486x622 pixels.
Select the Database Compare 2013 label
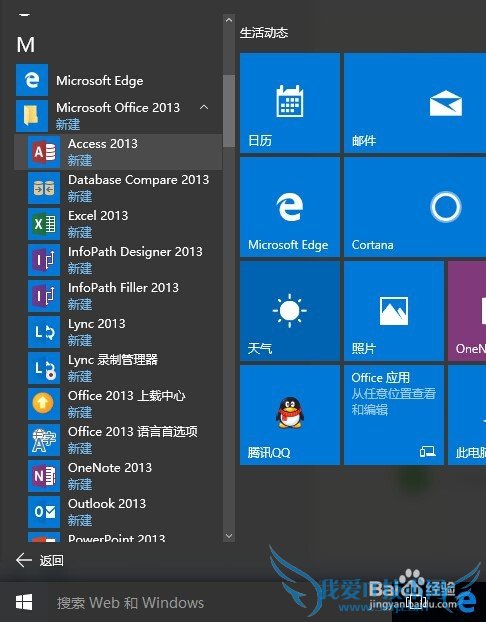138,180
